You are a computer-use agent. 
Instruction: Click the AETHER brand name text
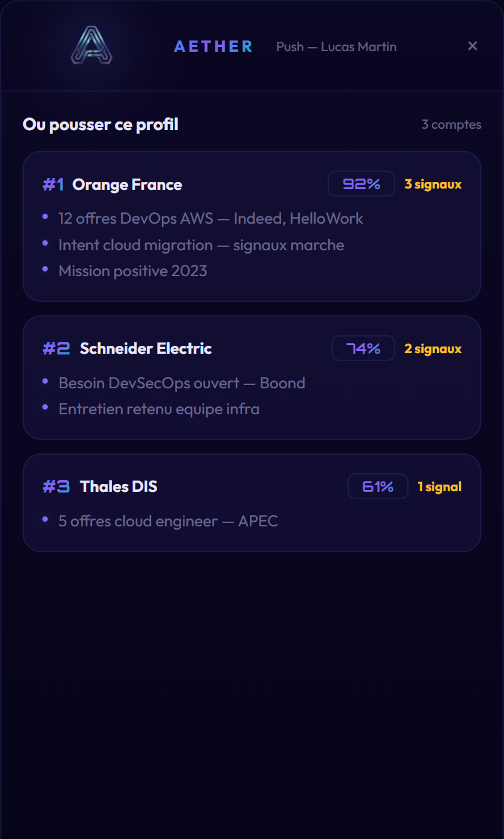tap(214, 46)
